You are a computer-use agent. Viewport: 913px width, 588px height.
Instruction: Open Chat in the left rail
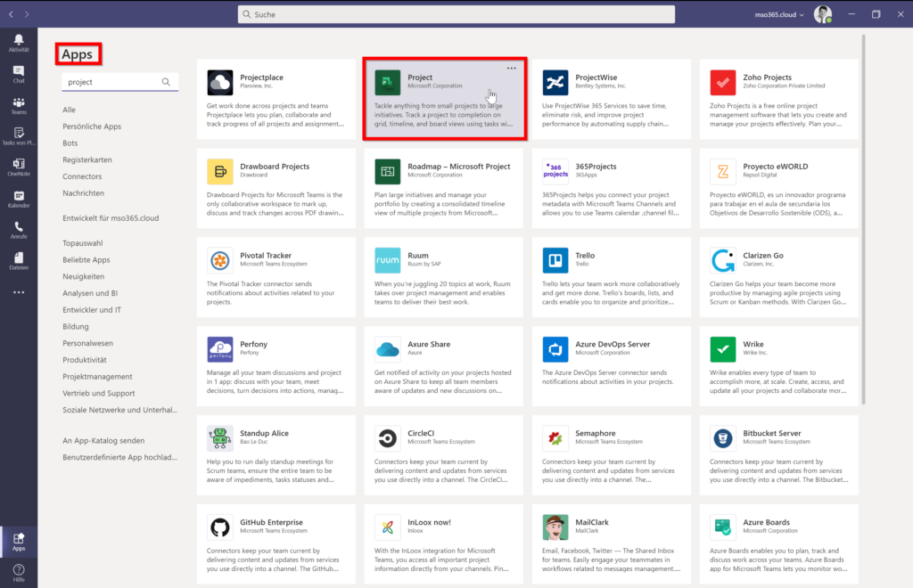coord(19,74)
